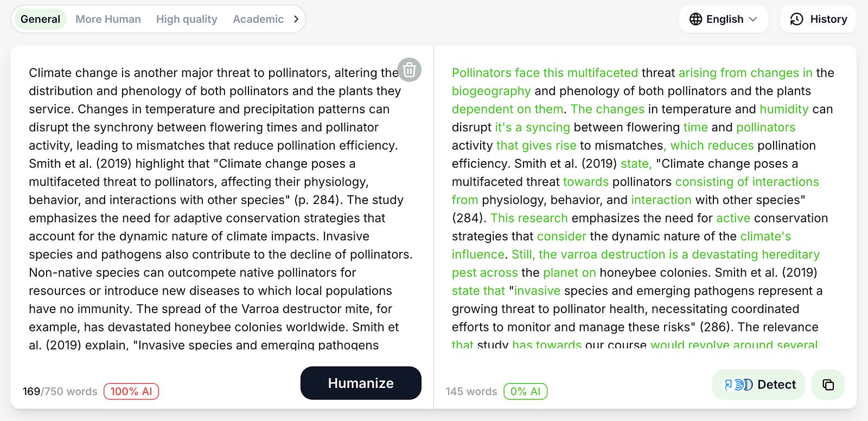Delete input text using the trash icon
868x421 pixels.
410,70
